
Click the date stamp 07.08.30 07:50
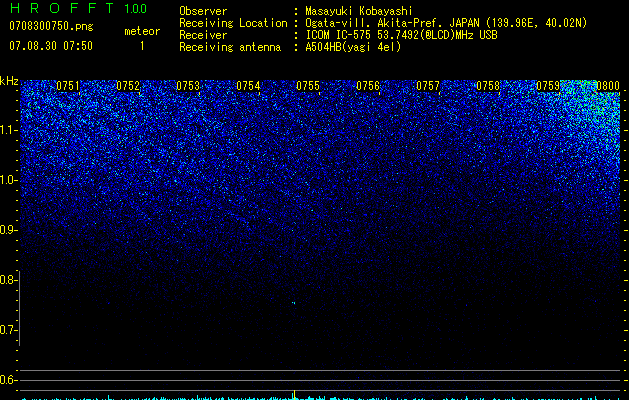(51, 46)
